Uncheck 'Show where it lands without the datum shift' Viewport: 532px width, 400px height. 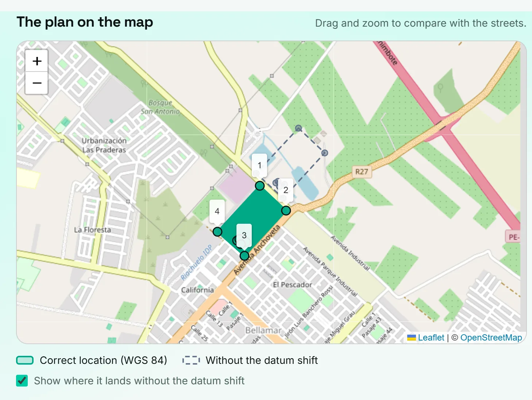[22, 381]
